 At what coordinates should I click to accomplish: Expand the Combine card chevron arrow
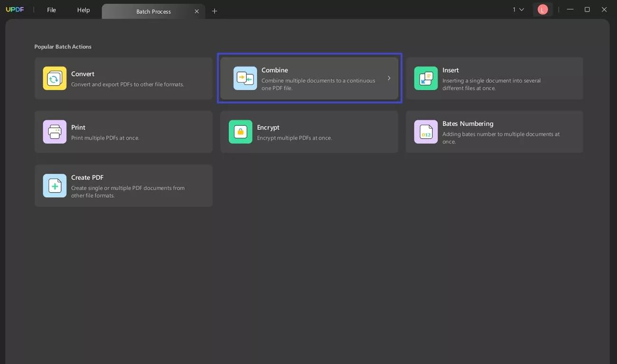tap(389, 78)
